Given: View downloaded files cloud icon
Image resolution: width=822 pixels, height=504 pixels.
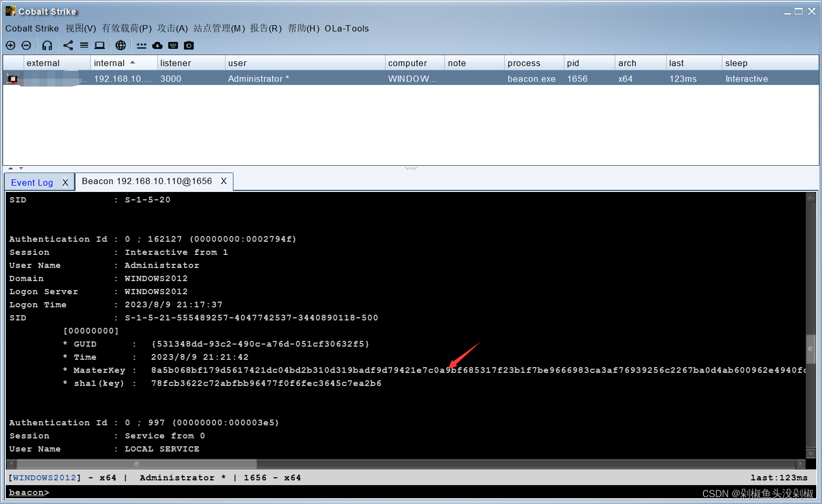Looking at the screenshot, I should coord(157,46).
